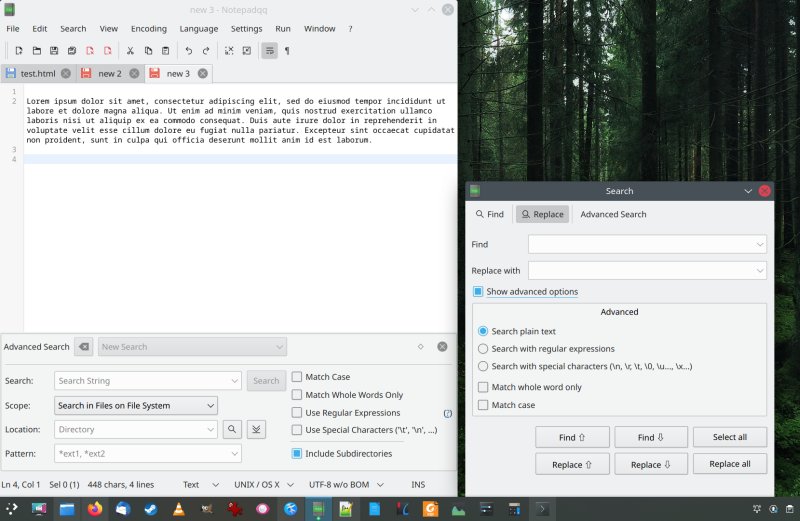Open the Scope dropdown
Screen dimensions: 800x521
click(135, 406)
